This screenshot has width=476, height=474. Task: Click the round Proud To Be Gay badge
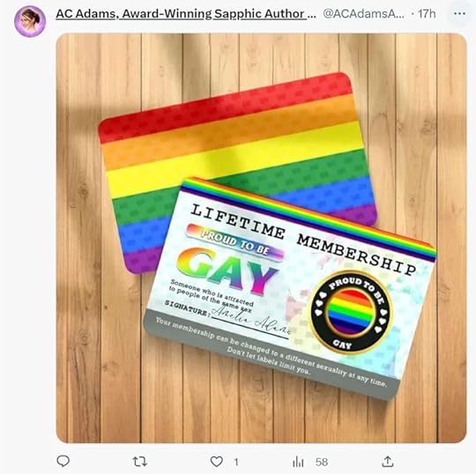coord(351,313)
